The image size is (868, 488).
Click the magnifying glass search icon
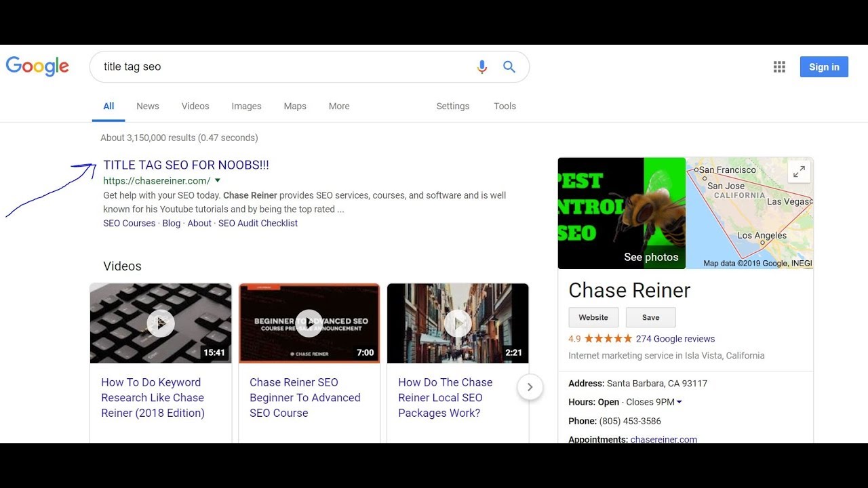pos(509,67)
